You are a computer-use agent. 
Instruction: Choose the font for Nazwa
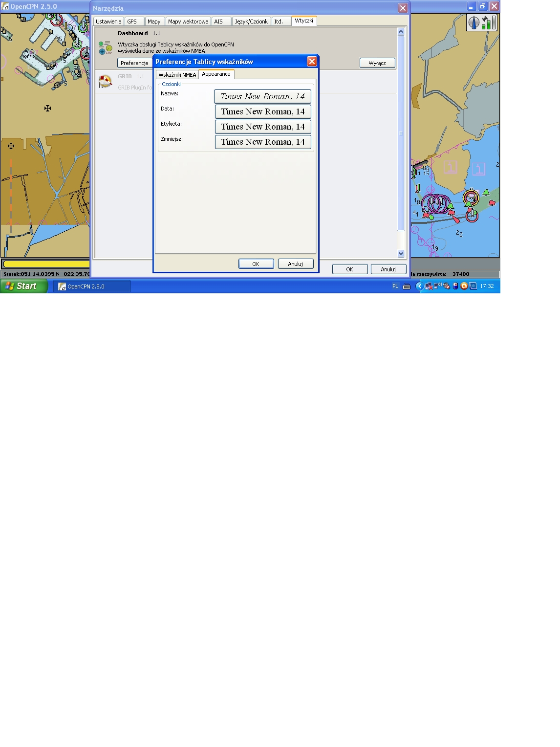tap(262, 96)
